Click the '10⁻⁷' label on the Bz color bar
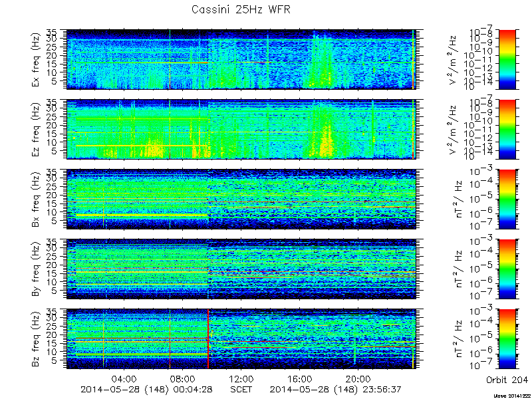Screen dimensions: 532x399 pyautogui.click(x=481, y=366)
